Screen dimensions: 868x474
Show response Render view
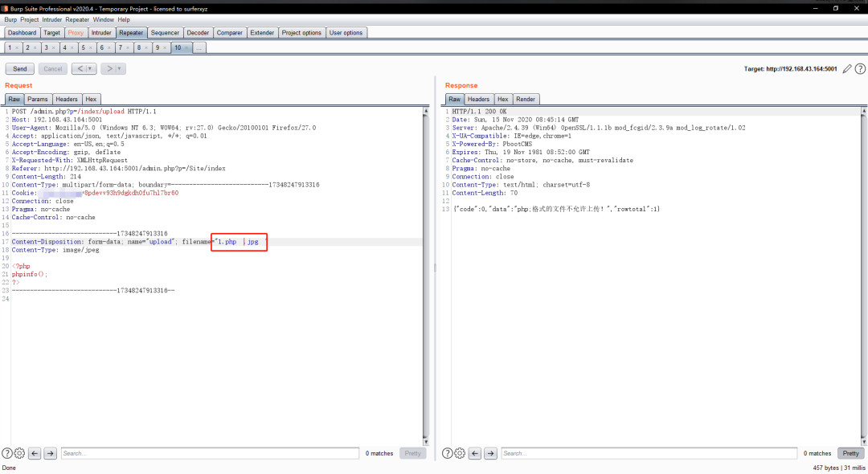click(x=526, y=99)
